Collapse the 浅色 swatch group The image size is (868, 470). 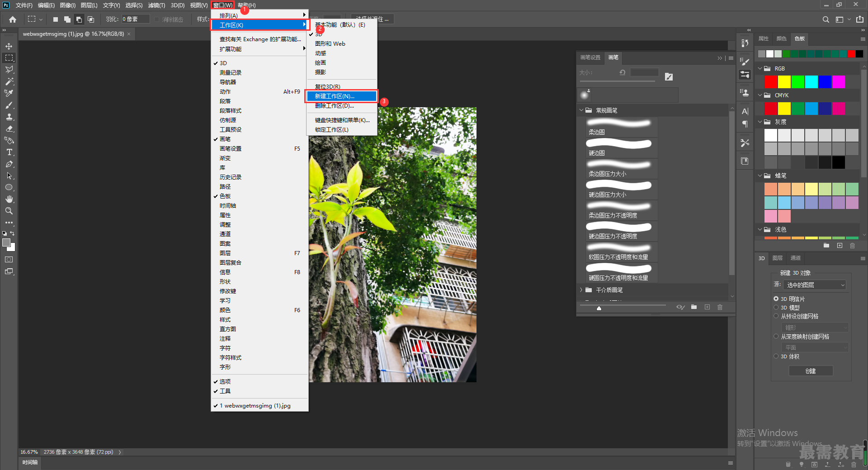tap(760, 230)
